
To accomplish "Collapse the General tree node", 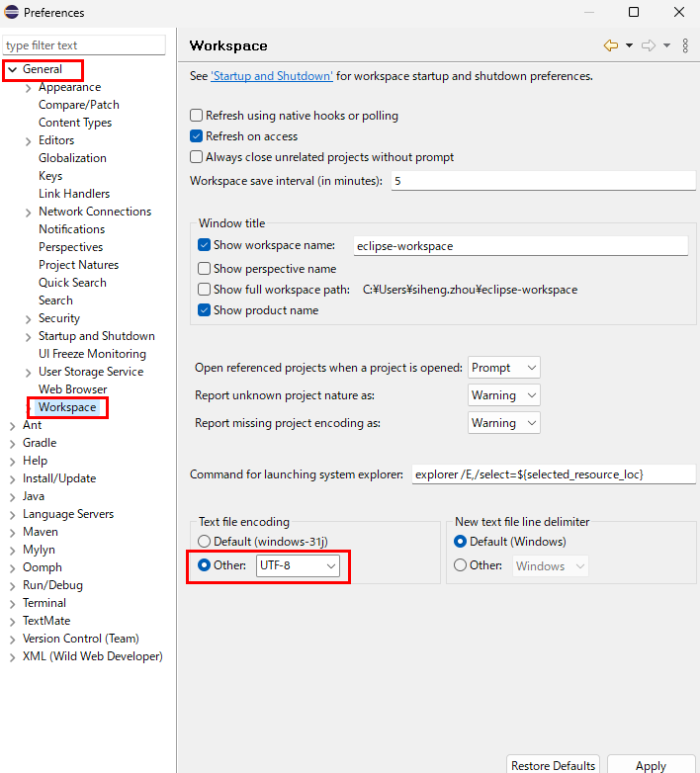I will point(12,69).
